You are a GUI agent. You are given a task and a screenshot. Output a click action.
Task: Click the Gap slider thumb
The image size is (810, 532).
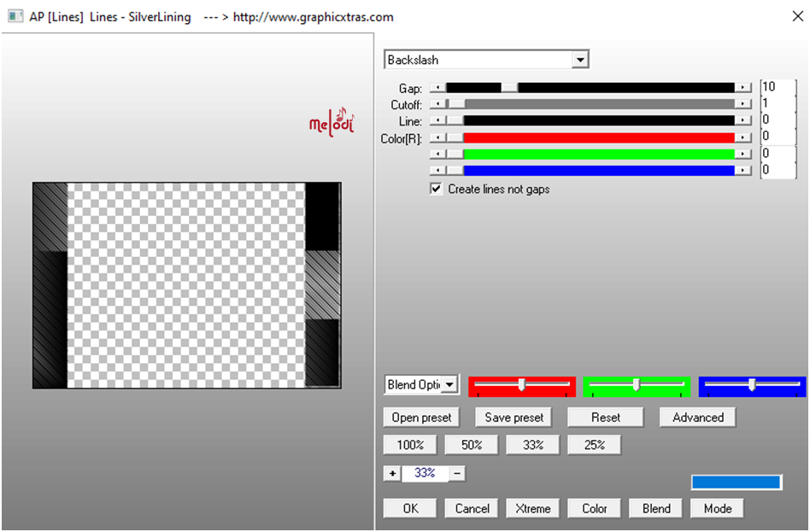coord(509,88)
